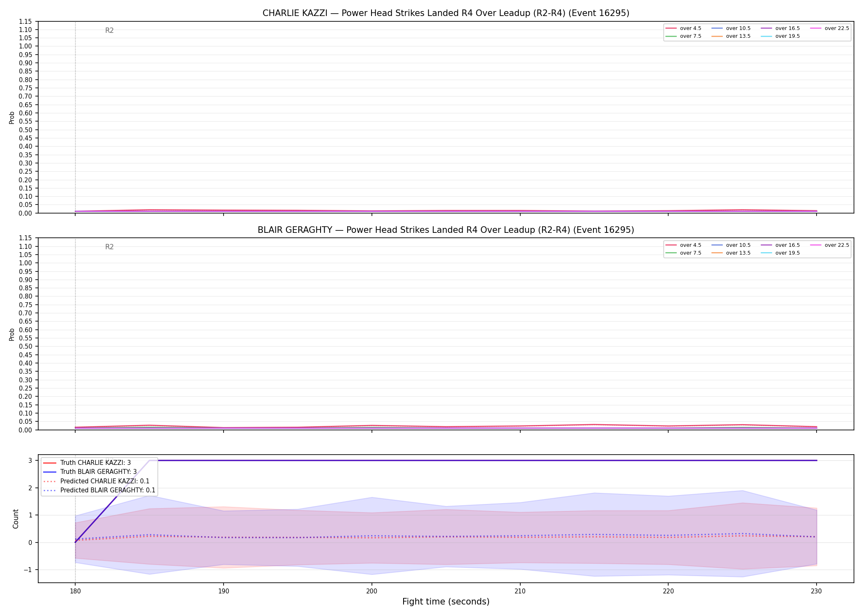Click 'Predicted BLAIR GERAGHTY: 0.1' legend entry

[99, 490]
